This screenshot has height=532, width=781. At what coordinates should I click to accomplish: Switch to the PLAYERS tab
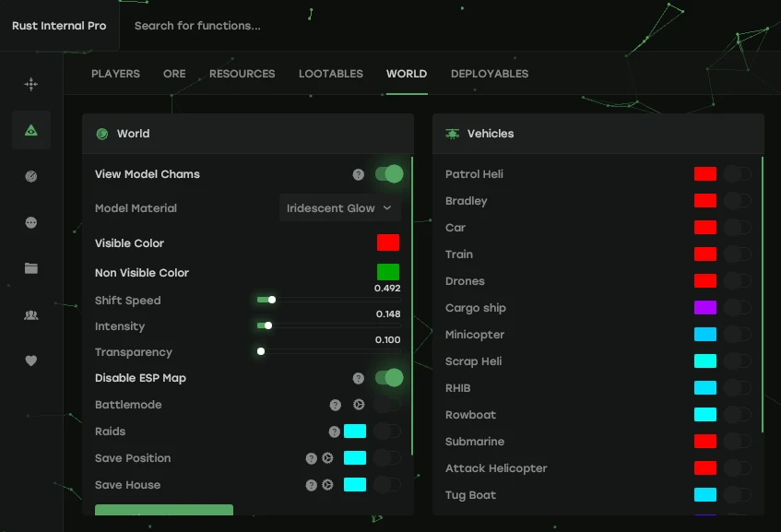(x=115, y=74)
